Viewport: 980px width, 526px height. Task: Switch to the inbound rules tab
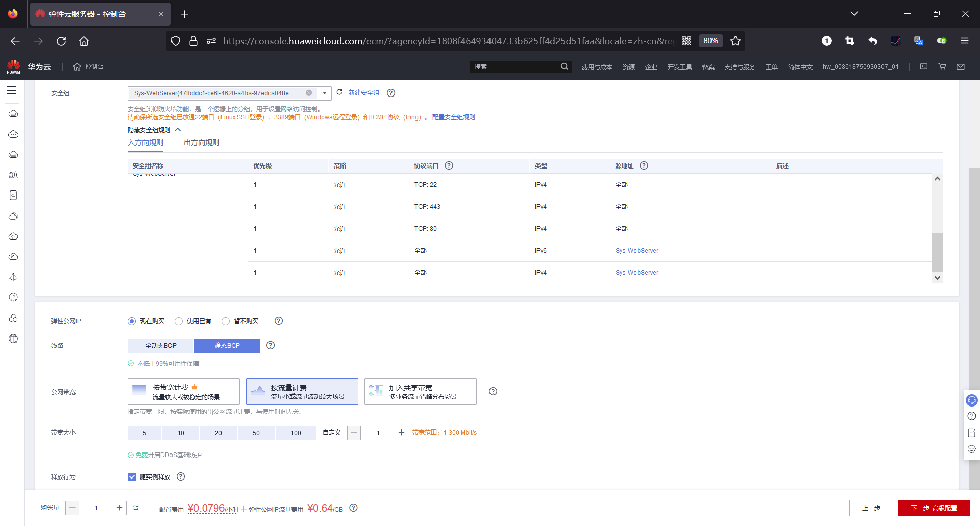click(x=145, y=142)
